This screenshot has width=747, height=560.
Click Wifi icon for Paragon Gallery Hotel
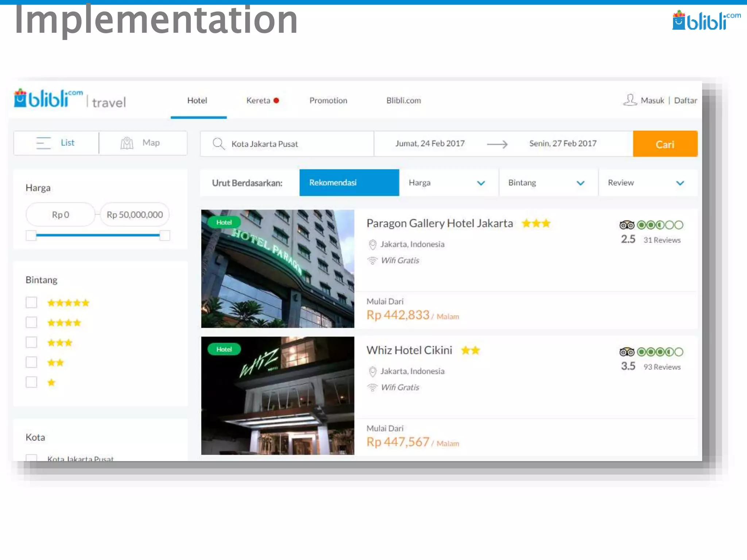[x=372, y=260]
